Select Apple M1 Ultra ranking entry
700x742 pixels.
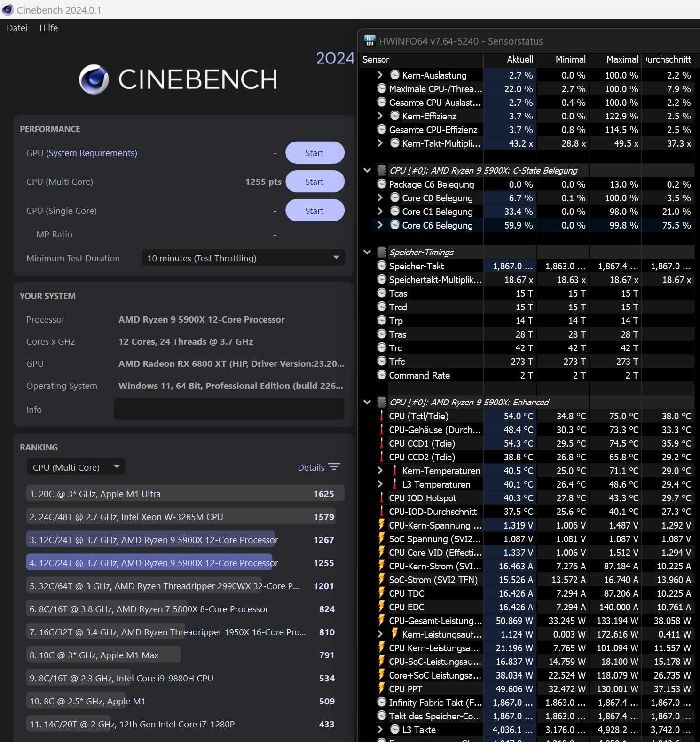pyautogui.click(x=185, y=494)
